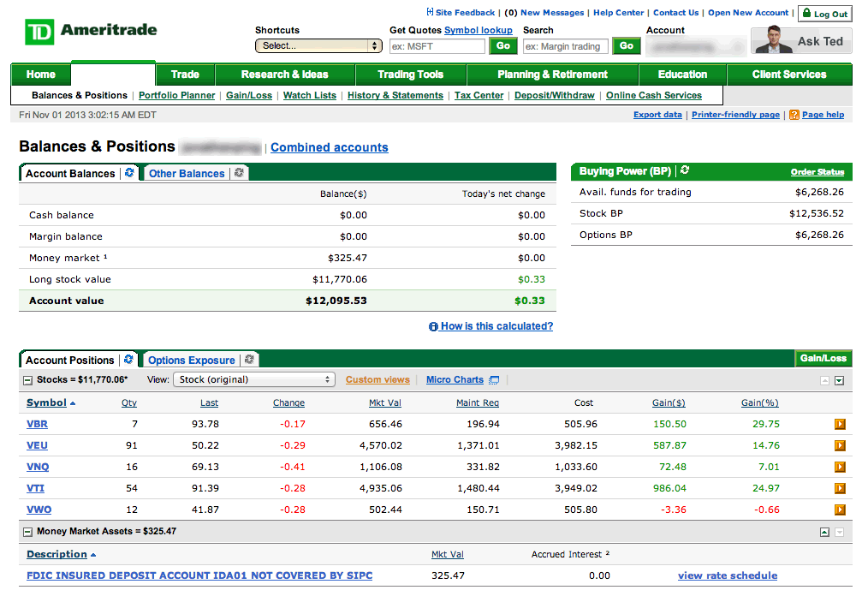Open actions arrow for VTI row
Image resolution: width=868 pixels, height=602 pixels.
tap(840, 488)
